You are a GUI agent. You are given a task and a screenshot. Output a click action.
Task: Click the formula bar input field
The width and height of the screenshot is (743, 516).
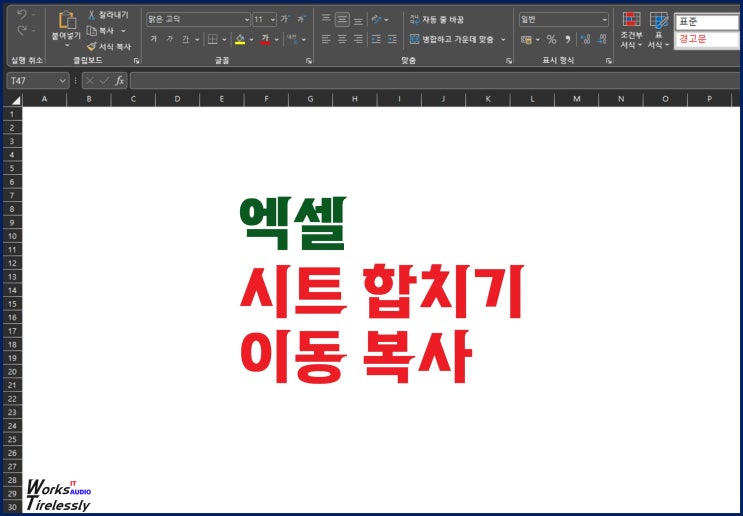[x=435, y=81]
